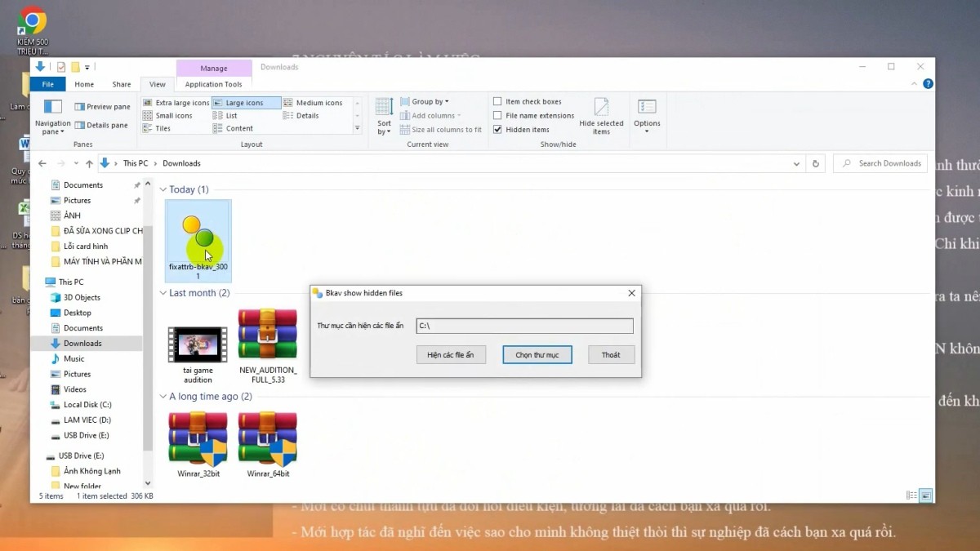The image size is (980, 551).
Task: Expand This PC in the navigation tree
Action: point(39,281)
